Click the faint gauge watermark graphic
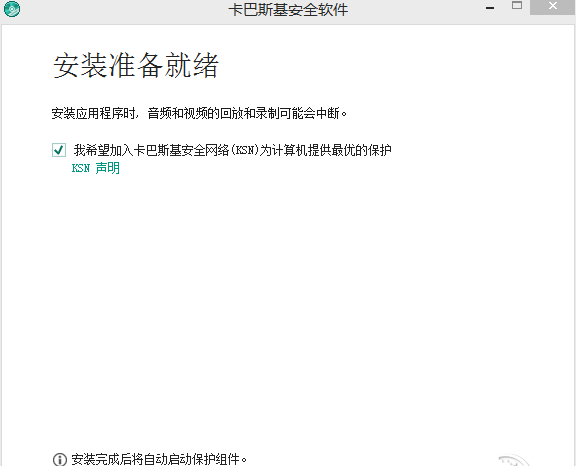The image size is (576, 466). coord(514,460)
